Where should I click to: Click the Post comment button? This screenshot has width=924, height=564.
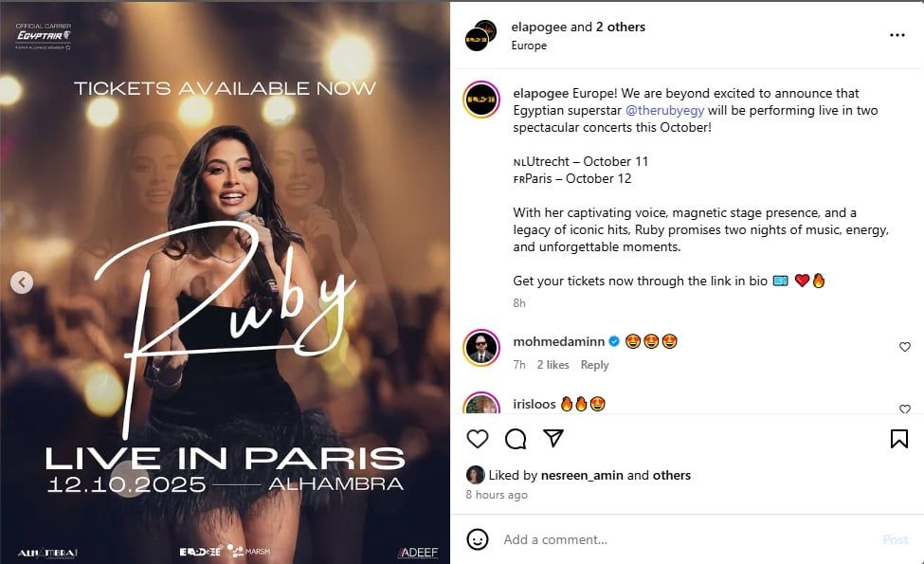(x=895, y=539)
